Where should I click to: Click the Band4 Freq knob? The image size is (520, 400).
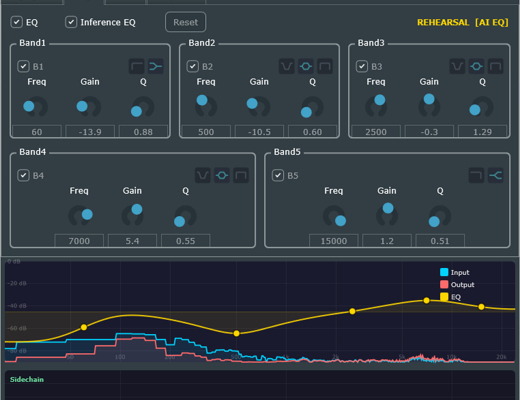click(x=79, y=216)
